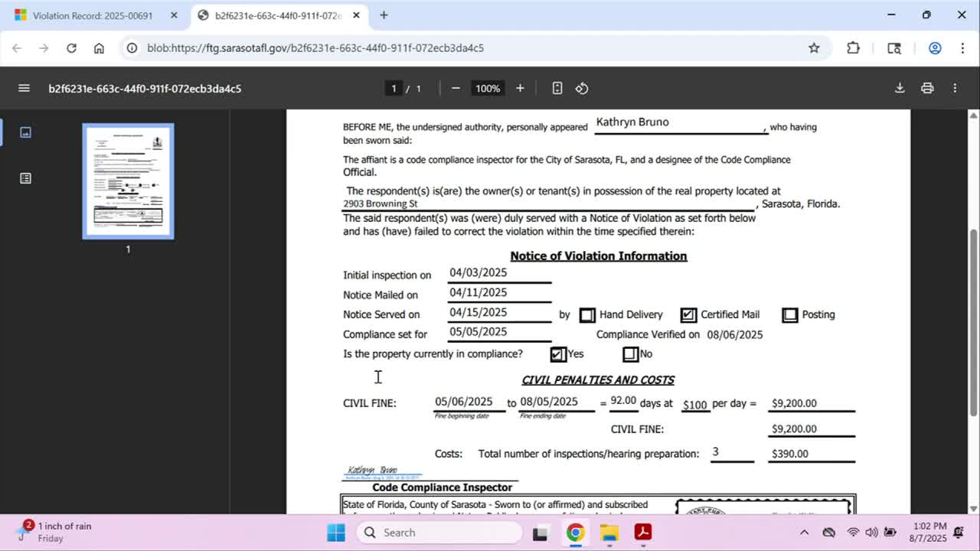The width and height of the screenshot is (980, 551).
Task: Open a new browser tab
Action: pyautogui.click(x=384, y=15)
